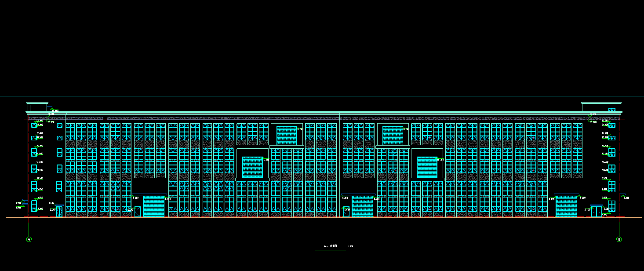The width and height of the screenshot is (644, 271).
Task: Select the rightmost ground-floor louvered shutter
Action: coord(566,206)
